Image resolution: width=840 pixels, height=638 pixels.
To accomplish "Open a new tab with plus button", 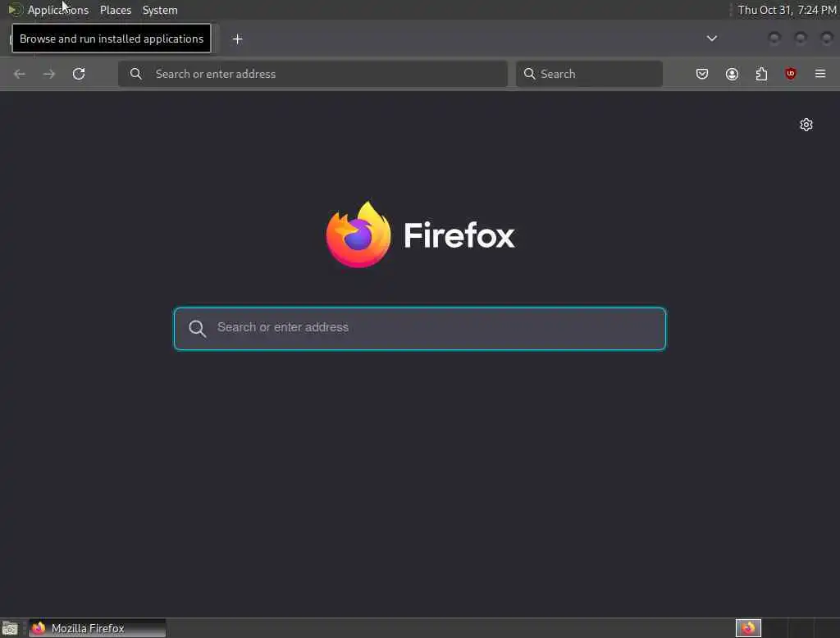I will pos(237,39).
